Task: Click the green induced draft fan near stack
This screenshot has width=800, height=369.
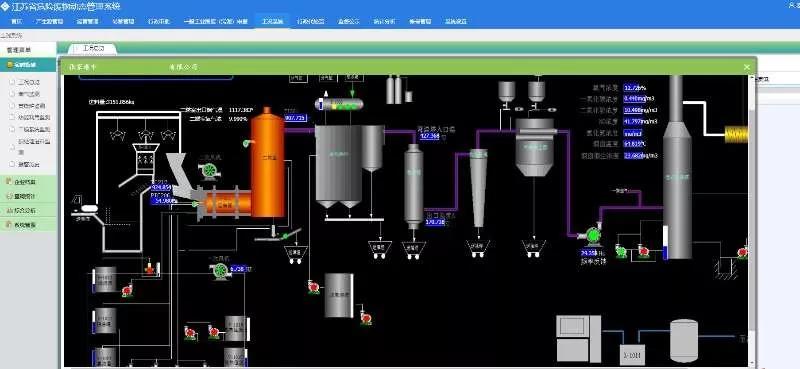Action: click(x=592, y=235)
